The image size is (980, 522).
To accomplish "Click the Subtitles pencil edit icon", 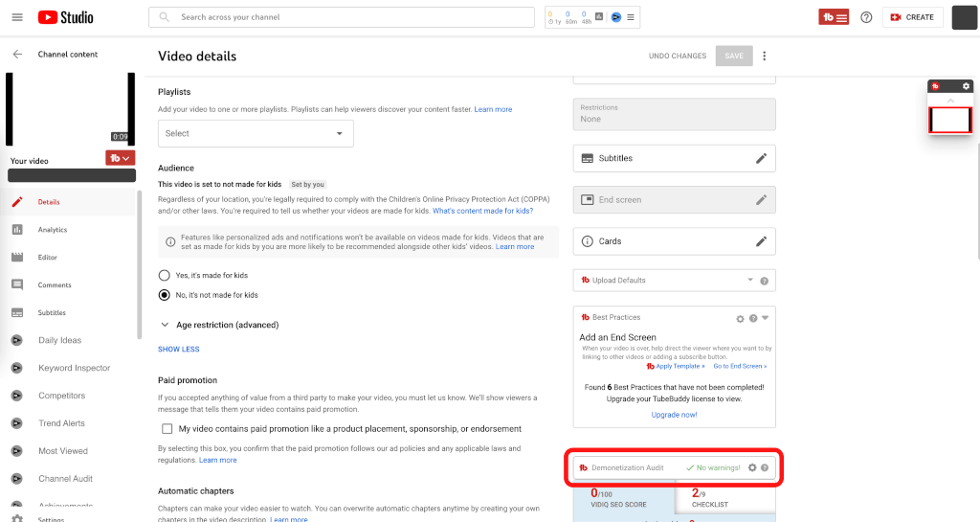I will tap(761, 158).
